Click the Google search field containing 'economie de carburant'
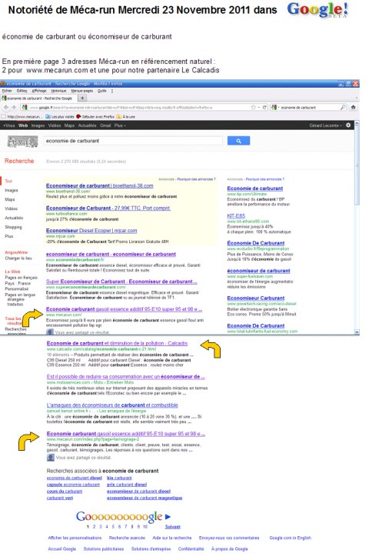 pyautogui.click(x=133, y=141)
